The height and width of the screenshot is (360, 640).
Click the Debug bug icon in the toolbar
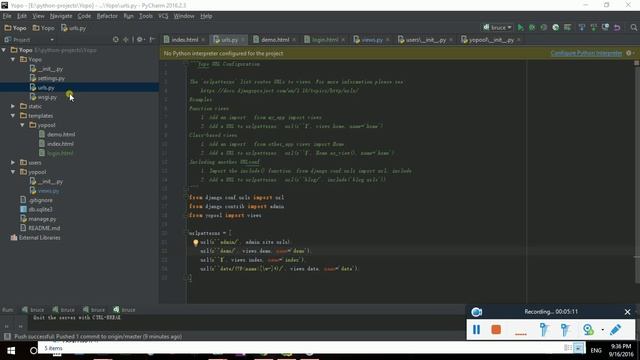pyautogui.click(x=532, y=27)
